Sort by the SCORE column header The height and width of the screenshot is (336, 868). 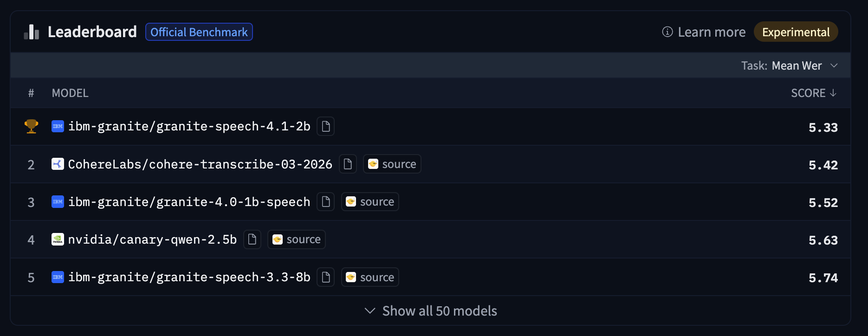coord(814,93)
